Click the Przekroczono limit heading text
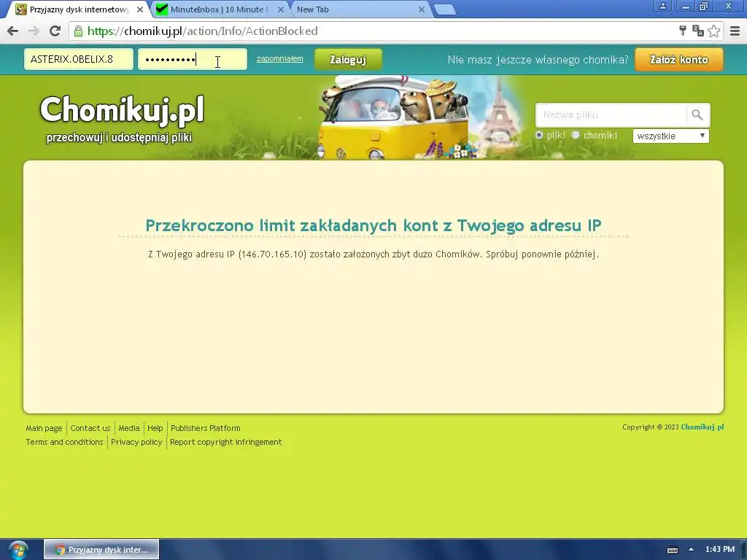This screenshot has width=747, height=560. pos(373,225)
